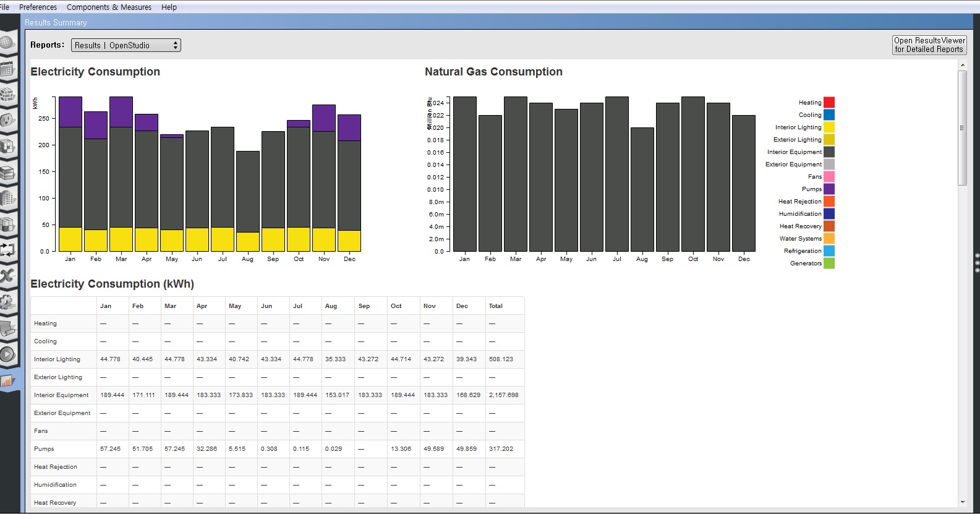Image resolution: width=980 pixels, height=514 pixels.
Task: Click the report scrollbar up arrow
Action: (962, 64)
